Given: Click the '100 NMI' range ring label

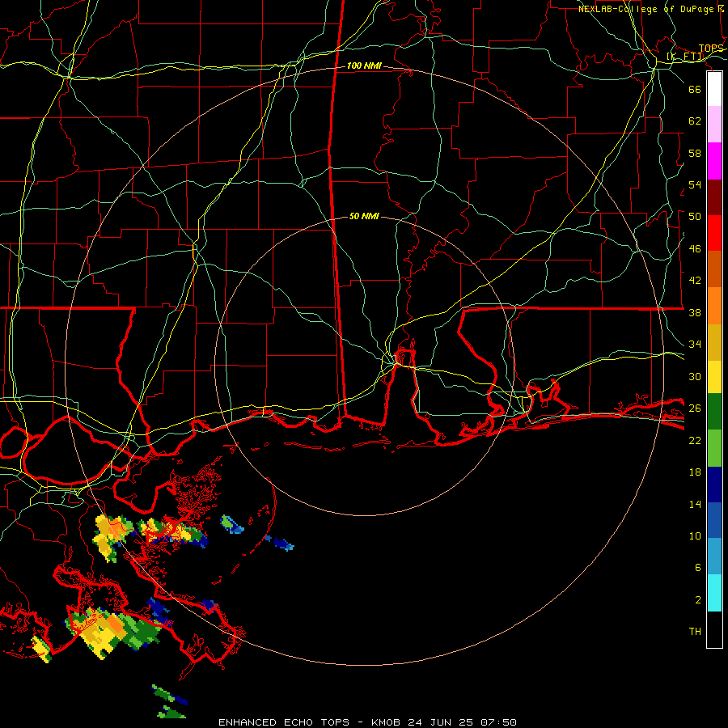Looking at the screenshot, I should [364, 66].
